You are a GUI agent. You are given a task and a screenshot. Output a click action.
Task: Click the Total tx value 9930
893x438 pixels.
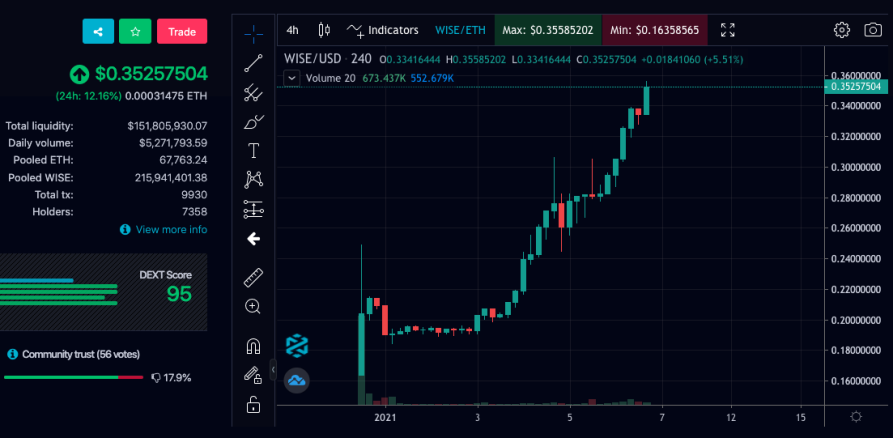[x=194, y=195]
